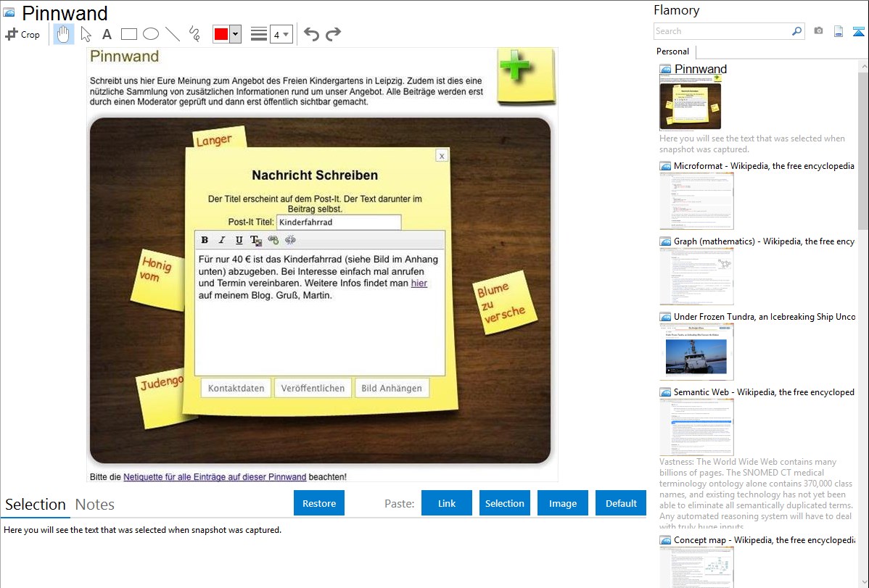Open the Netiquette link below the board
Image resolution: width=869 pixels, height=588 pixels.
coord(215,476)
